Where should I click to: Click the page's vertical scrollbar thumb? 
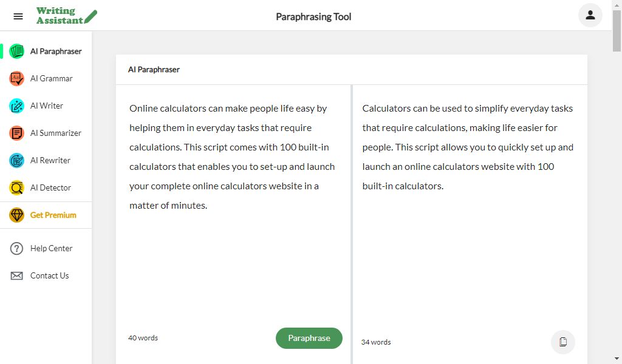coord(617,30)
